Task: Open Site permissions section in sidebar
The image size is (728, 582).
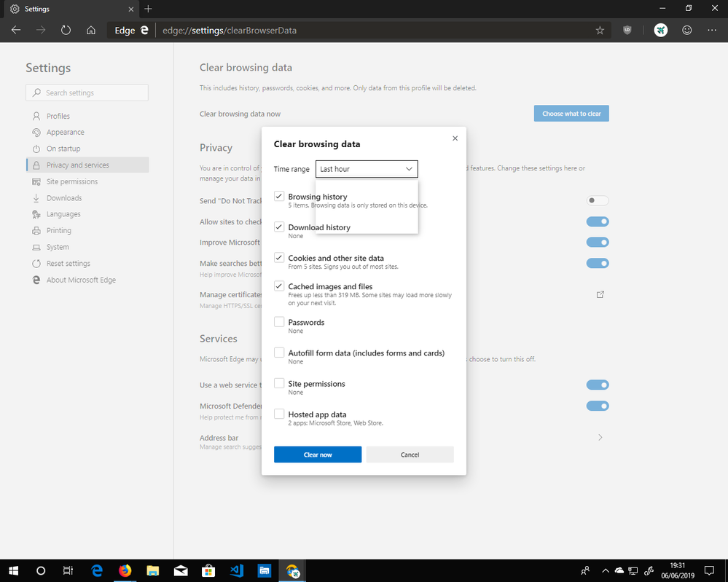Action: pyautogui.click(x=87, y=181)
